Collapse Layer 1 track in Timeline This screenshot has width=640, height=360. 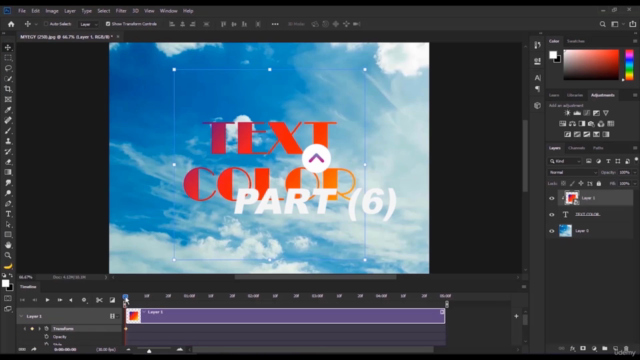[21, 316]
